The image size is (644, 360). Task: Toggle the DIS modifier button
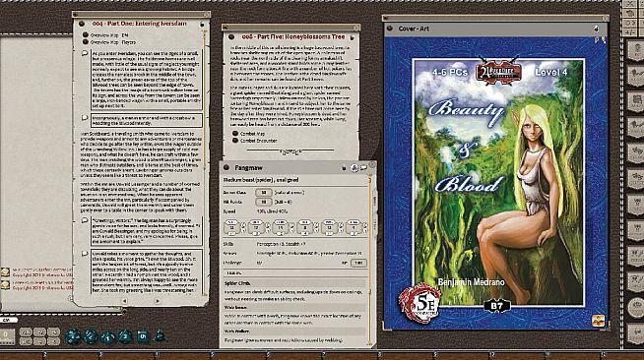coord(26,341)
